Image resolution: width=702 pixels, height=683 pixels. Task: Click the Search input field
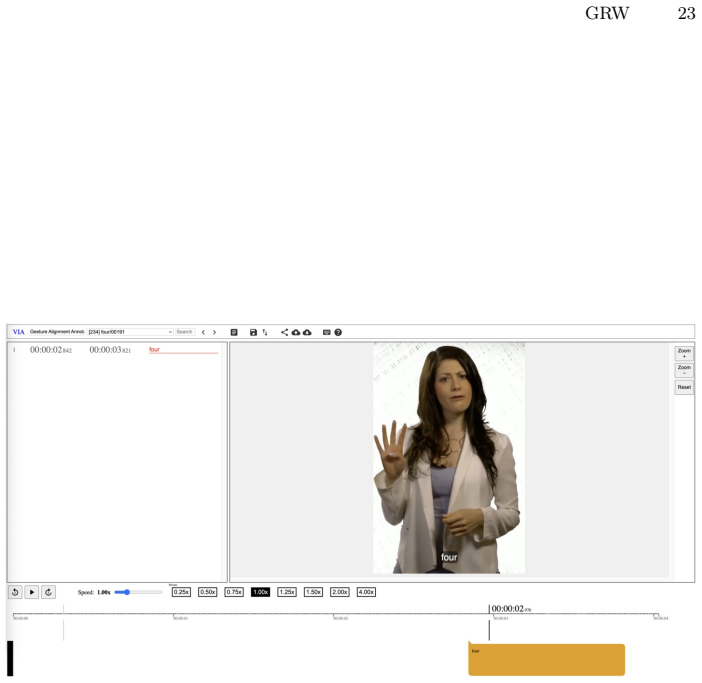[x=184, y=332]
